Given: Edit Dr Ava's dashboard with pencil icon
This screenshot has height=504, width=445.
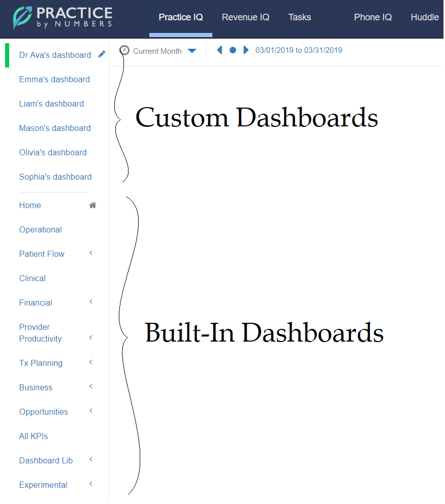Looking at the screenshot, I should pyautogui.click(x=102, y=54).
